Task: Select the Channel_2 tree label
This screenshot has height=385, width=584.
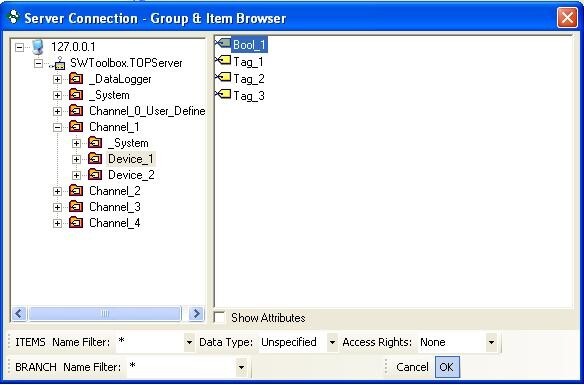Action: [115, 191]
